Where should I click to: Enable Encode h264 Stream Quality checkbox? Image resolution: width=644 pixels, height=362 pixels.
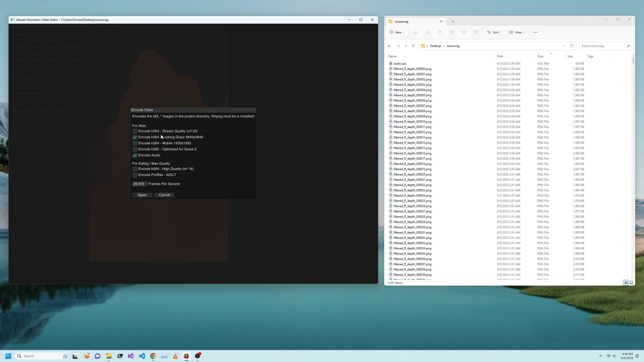[135, 131]
